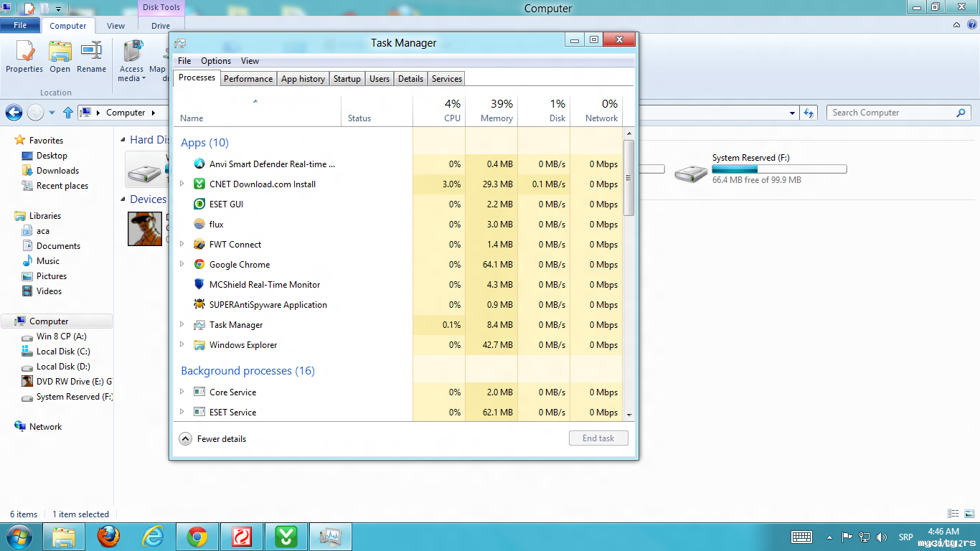Select the SUPERAntiSpyware Application bug icon

pos(199,305)
